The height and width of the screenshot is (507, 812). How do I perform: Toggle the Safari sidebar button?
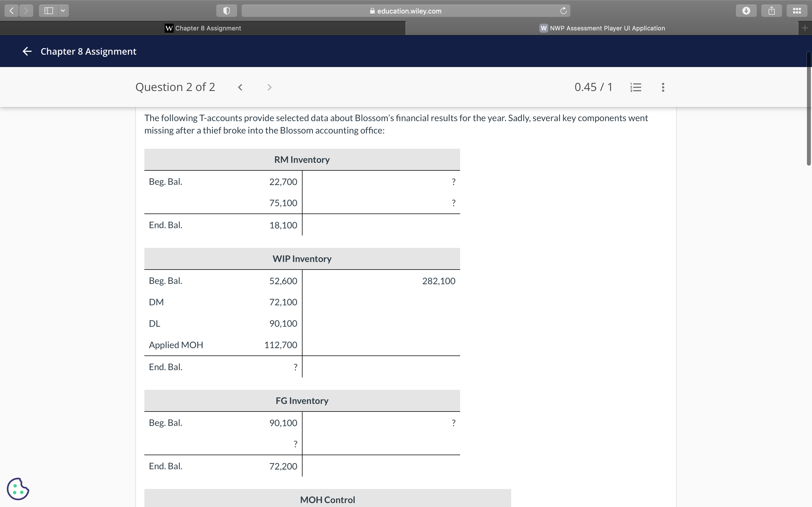(x=49, y=11)
